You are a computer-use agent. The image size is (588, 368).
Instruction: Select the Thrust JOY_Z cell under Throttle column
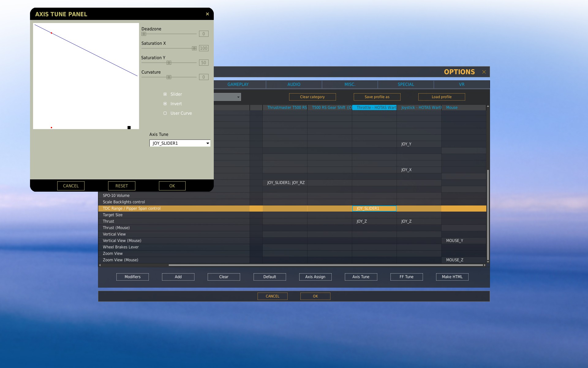374,221
